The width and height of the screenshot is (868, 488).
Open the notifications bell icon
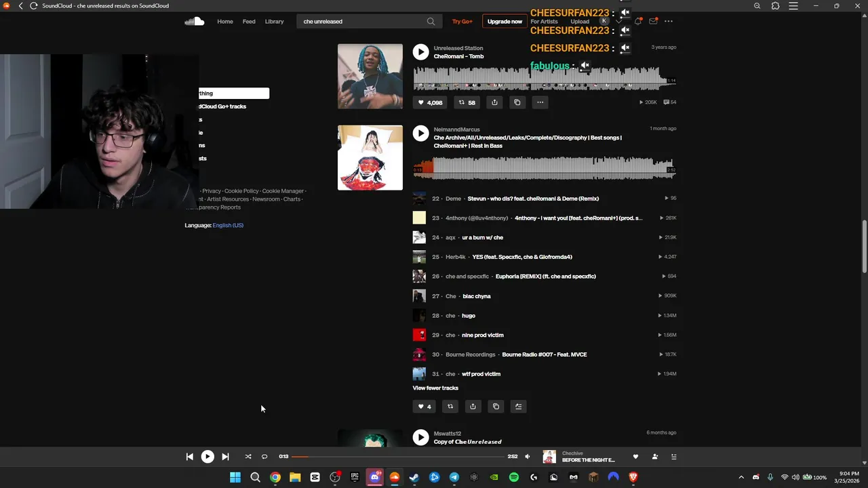click(x=638, y=21)
